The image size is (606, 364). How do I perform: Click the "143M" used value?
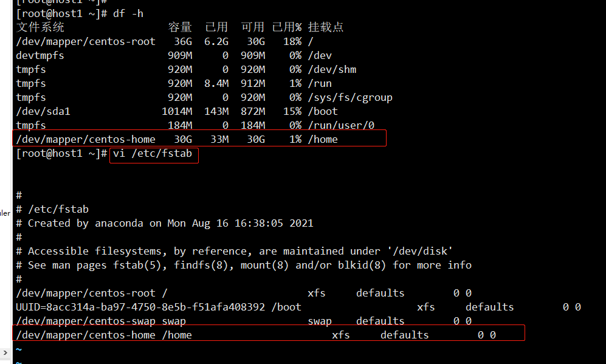tap(216, 111)
